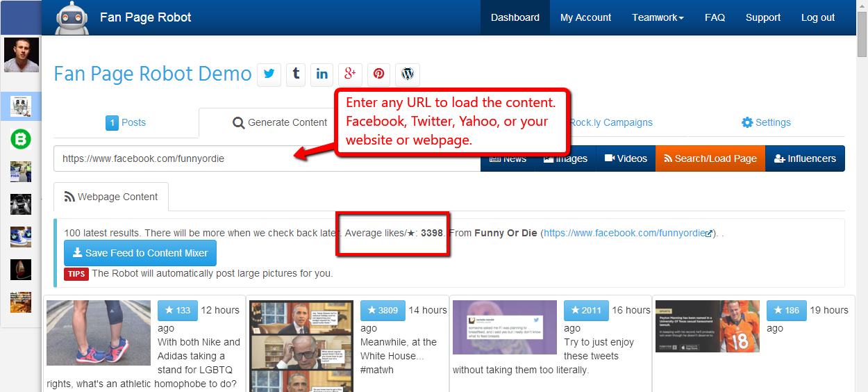The image size is (868, 392).
Task: Expand the Teamwork dropdown menu
Action: [658, 17]
